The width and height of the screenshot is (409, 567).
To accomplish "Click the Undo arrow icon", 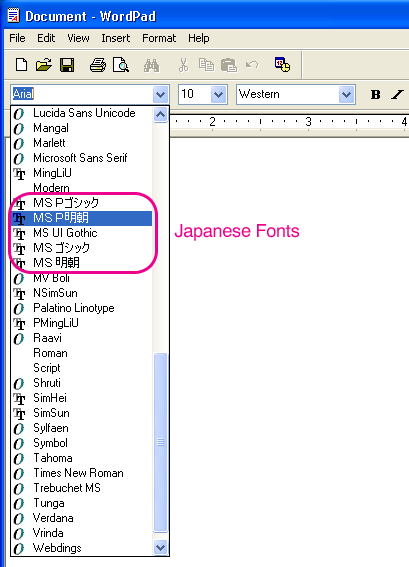I will pos(252,65).
